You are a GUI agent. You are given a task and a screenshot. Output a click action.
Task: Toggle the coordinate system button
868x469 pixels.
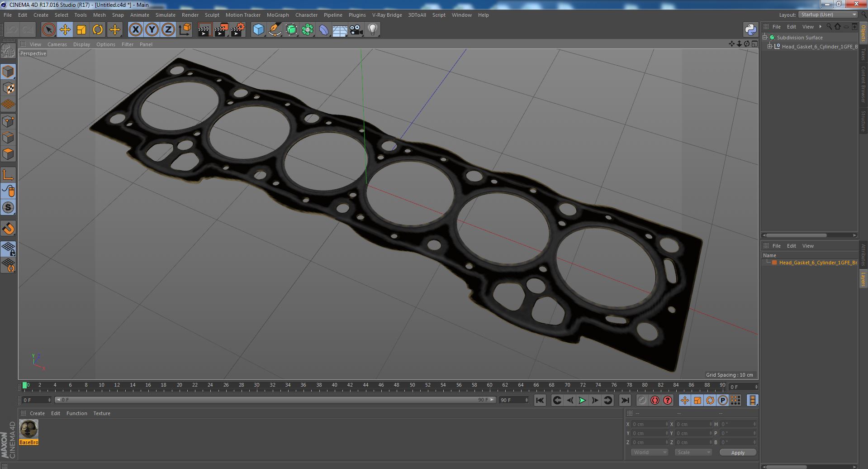[185, 30]
